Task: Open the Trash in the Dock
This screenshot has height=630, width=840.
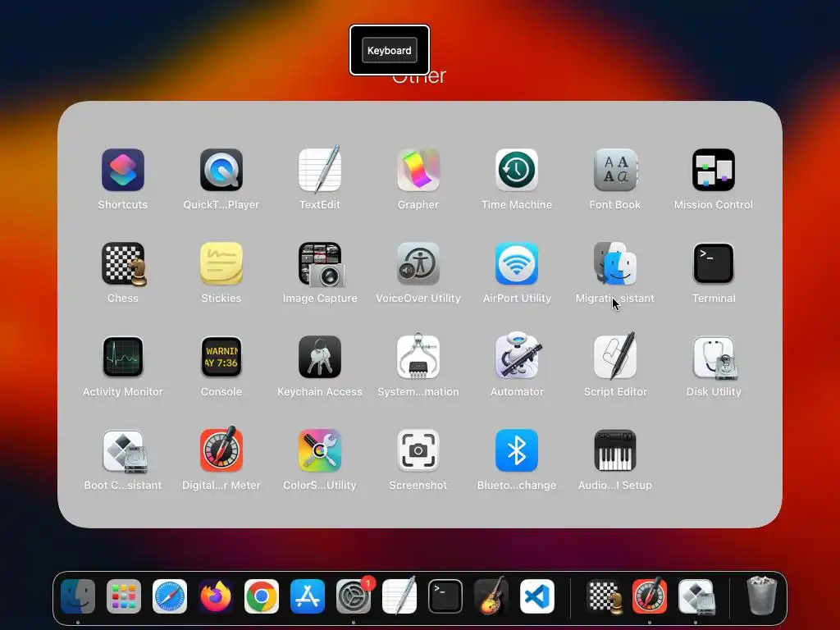Action: (x=762, y=596)
